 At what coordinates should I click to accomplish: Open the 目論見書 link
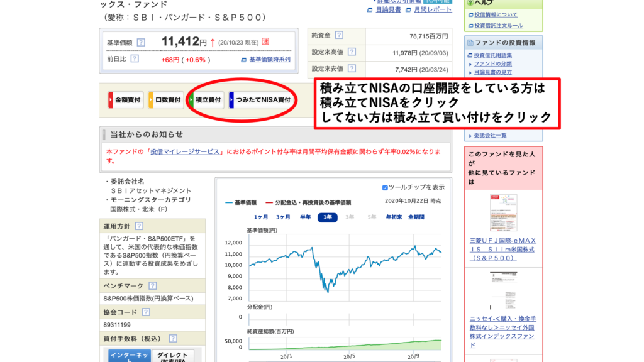(x=388, y=9)
